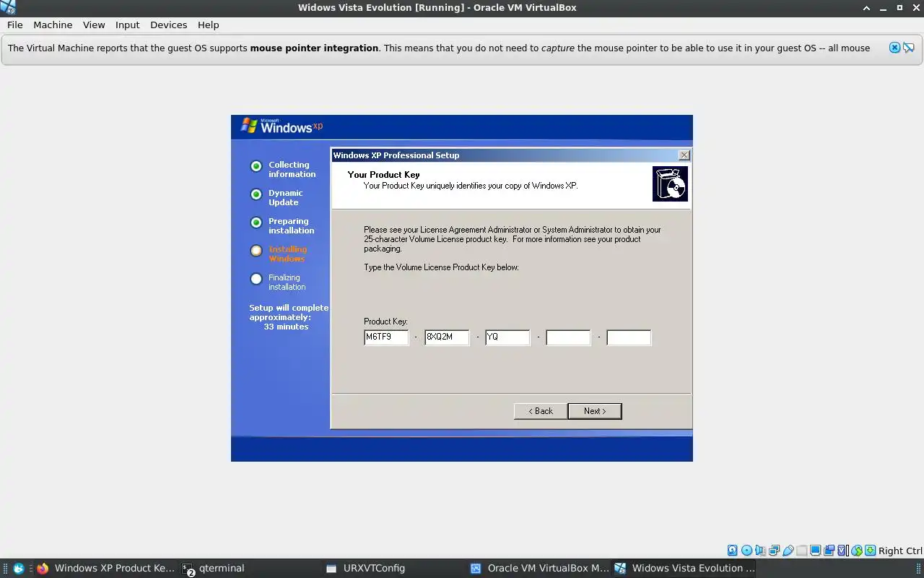The image size is (924, 578).
Task: Open the View menu
Action: tap(94, 25)
